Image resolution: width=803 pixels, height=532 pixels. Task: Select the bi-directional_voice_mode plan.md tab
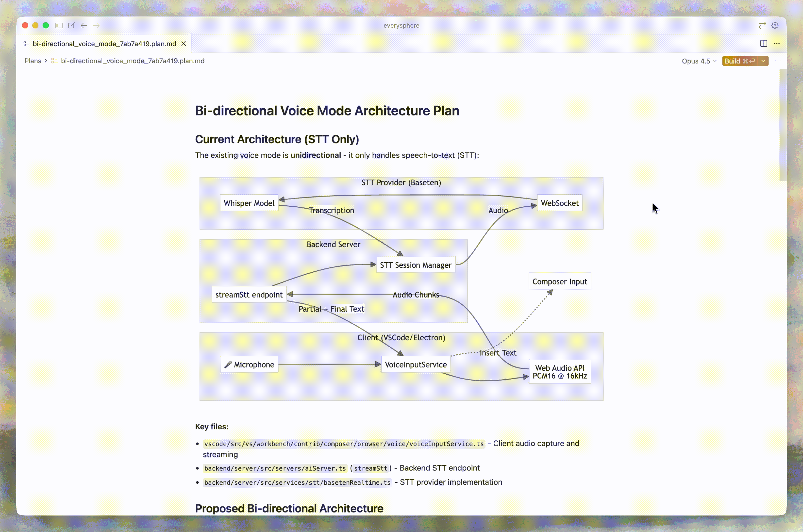104,44
